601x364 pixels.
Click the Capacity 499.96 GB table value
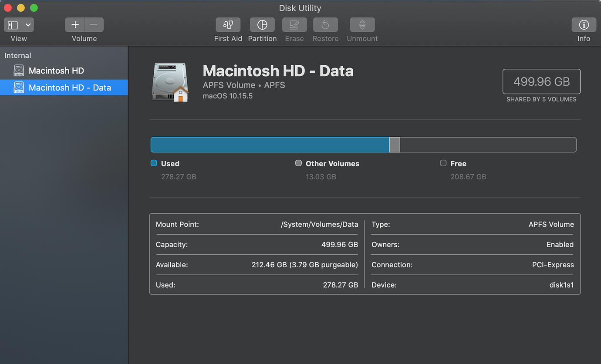(340, 245)
